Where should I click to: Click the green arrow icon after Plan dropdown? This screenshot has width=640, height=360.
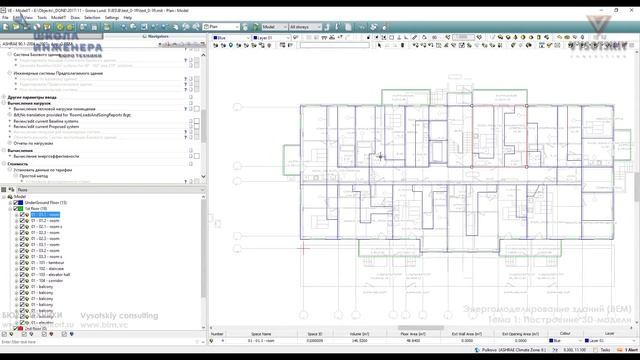pyautogui.click(x=256, y=27)
